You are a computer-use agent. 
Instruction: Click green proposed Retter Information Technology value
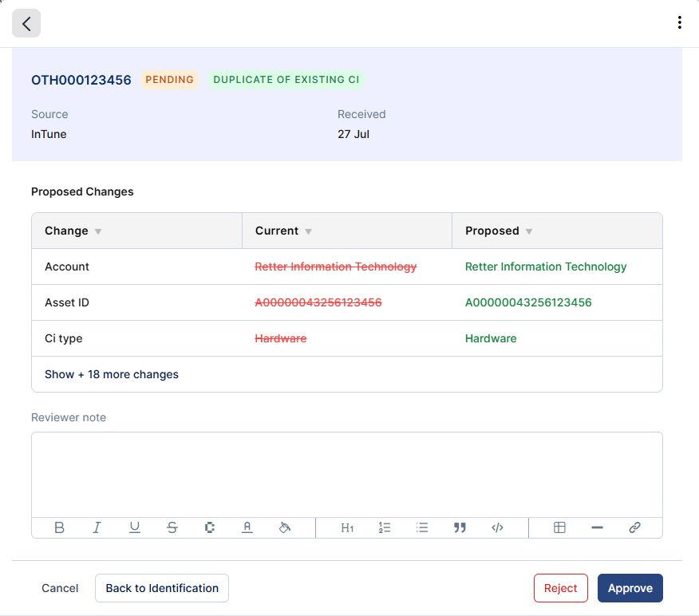tap(546, 267)
